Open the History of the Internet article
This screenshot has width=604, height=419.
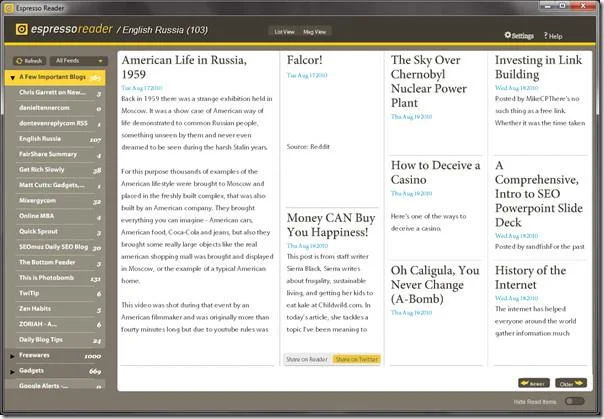click(530, 277)
